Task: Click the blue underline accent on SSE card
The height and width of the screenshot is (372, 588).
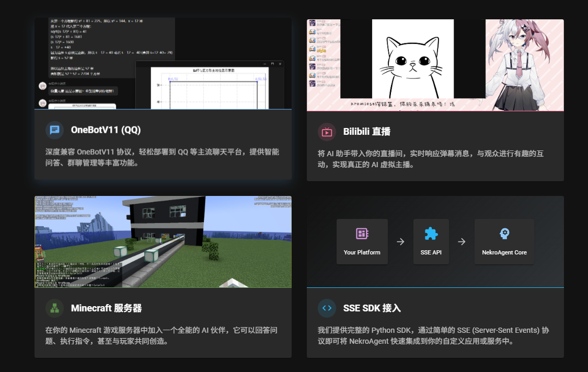Action: point(435,287)
